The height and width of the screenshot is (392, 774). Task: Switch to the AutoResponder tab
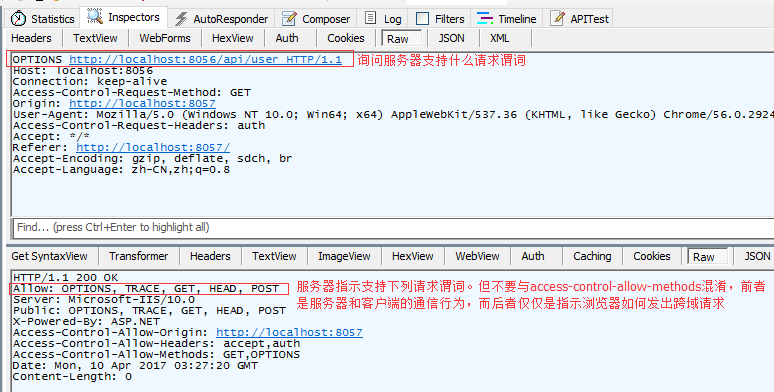click(222, 19)
